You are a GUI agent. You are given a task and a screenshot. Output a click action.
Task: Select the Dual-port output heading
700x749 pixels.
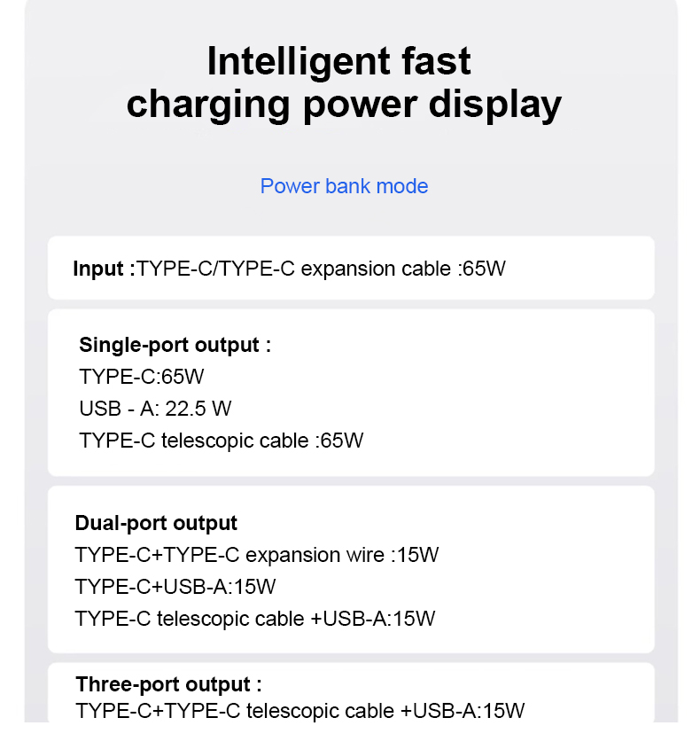click(156, 523)
